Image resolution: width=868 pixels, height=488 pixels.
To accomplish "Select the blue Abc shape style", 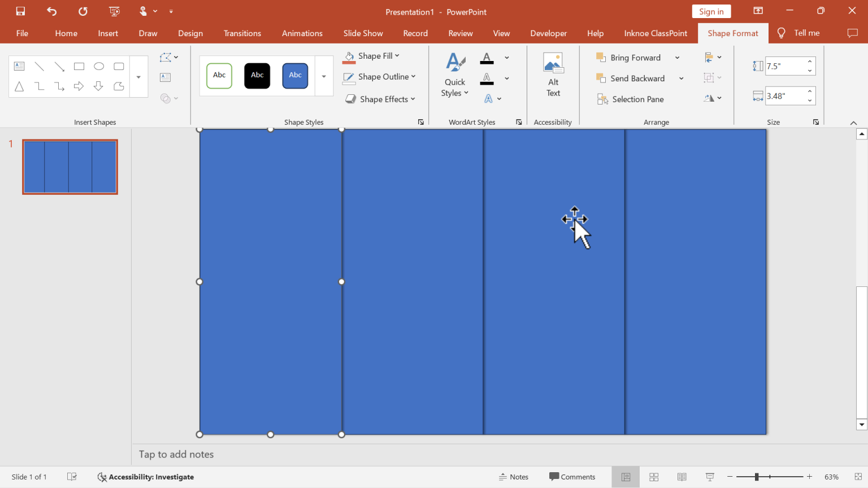I will click(295, 75).
